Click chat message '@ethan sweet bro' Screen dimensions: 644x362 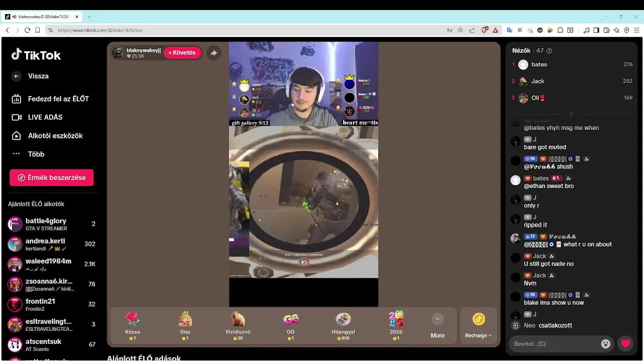tap(549, 186)
